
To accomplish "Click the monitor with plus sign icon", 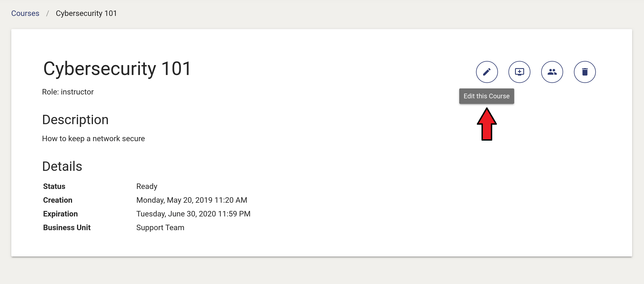I will [x=519, y=72].
